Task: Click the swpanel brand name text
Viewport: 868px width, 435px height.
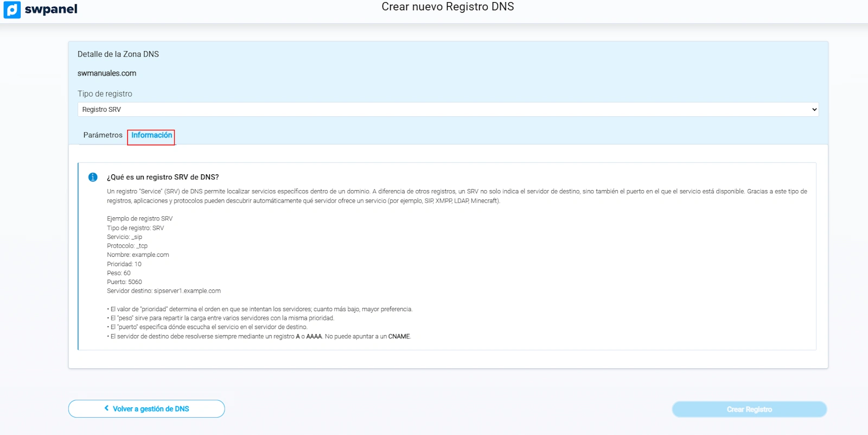Action: 51,9
